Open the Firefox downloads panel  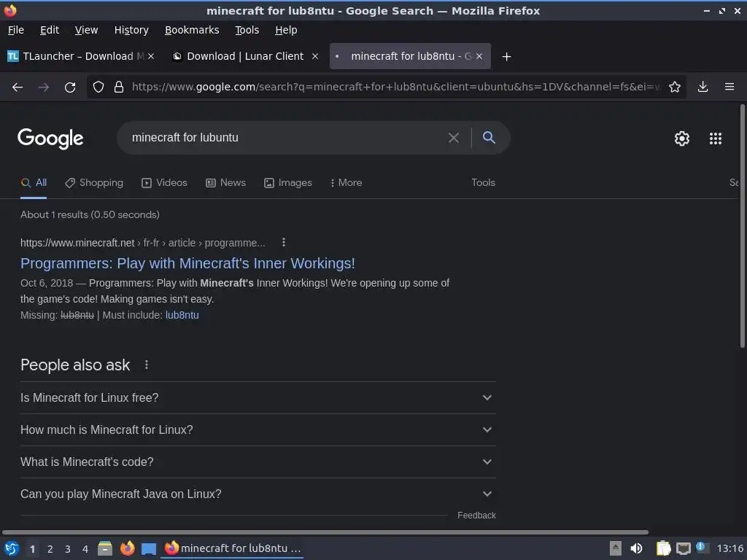[703, 87]
